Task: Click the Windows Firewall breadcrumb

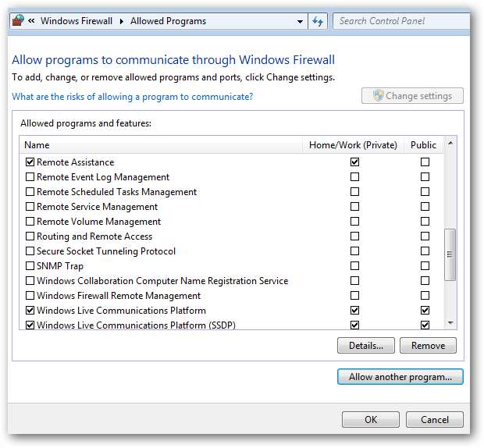Action: [x=77, y=21]
